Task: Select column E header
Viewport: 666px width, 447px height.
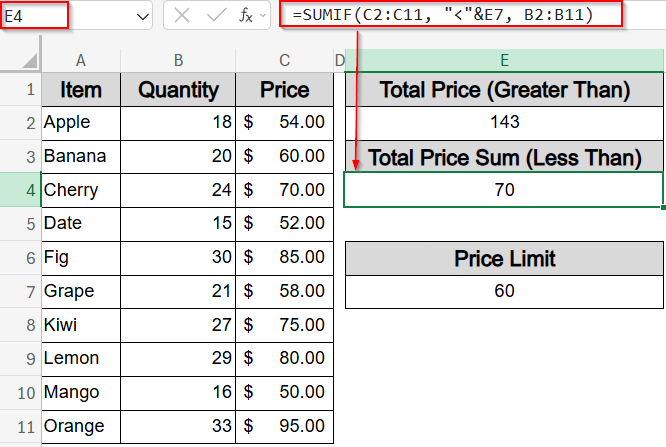Action: click(504, 60)
